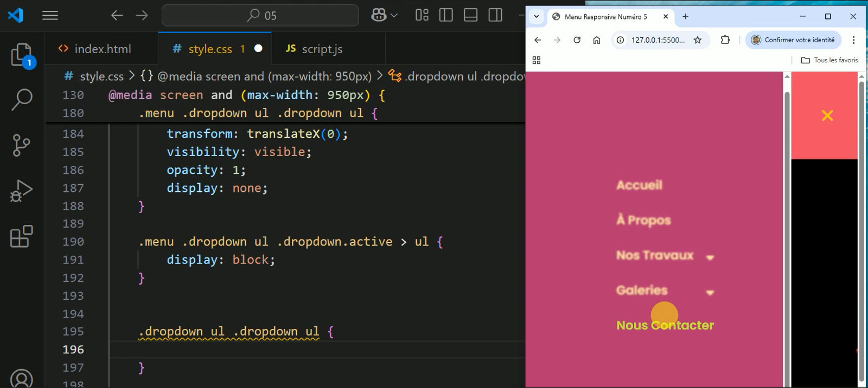Open the Source Control view
This screenshot has height=388, width=868.
coord(22,145)
